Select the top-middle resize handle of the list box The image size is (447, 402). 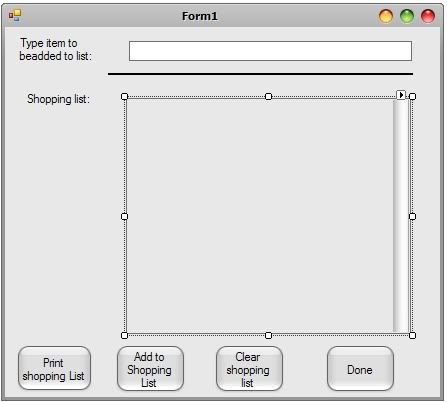tap(268, 96)
